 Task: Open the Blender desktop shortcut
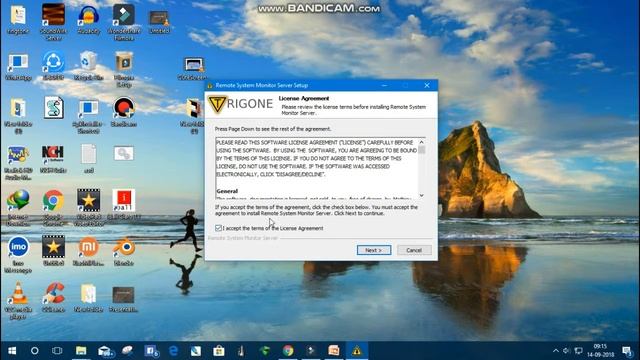(124, 251)
